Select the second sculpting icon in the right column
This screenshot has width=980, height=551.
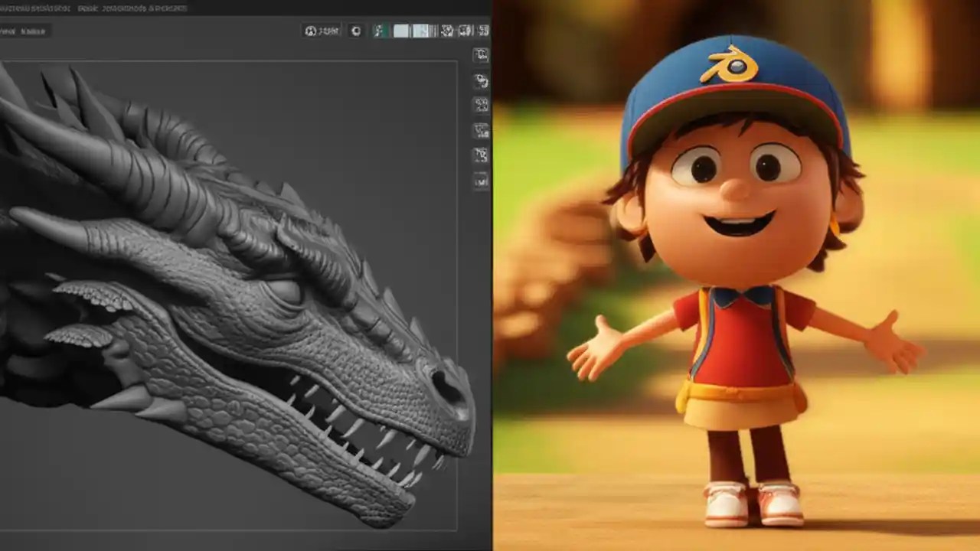click(479, 80)
